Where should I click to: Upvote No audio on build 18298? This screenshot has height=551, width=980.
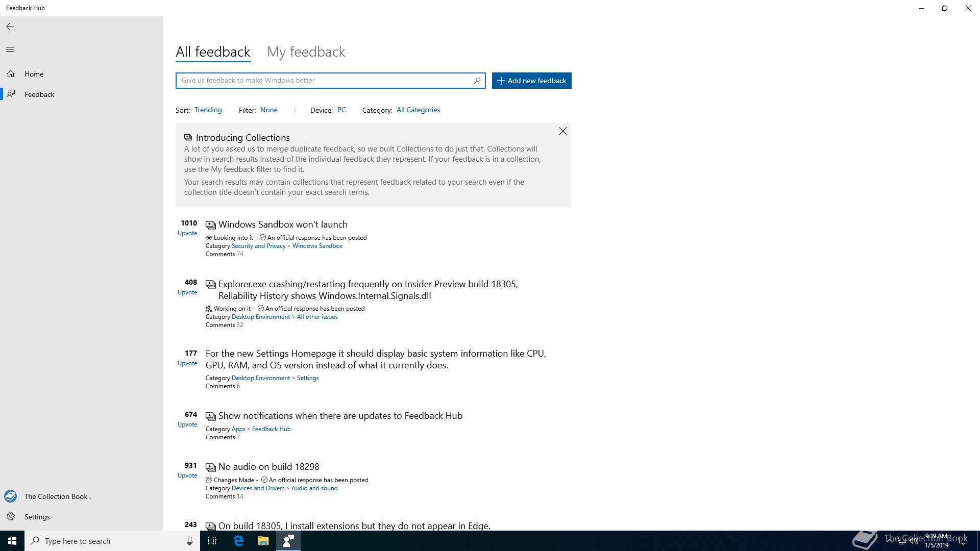coord(187,475)
